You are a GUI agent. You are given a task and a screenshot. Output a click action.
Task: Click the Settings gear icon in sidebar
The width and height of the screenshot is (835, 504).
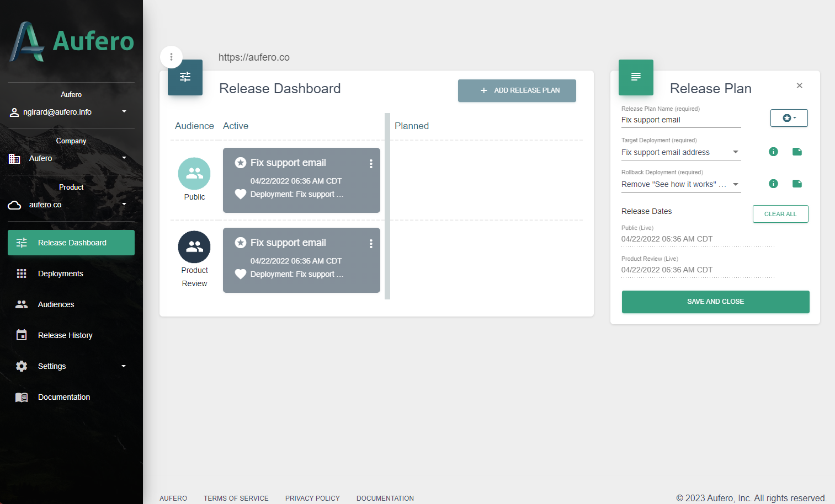click(21, 366)
